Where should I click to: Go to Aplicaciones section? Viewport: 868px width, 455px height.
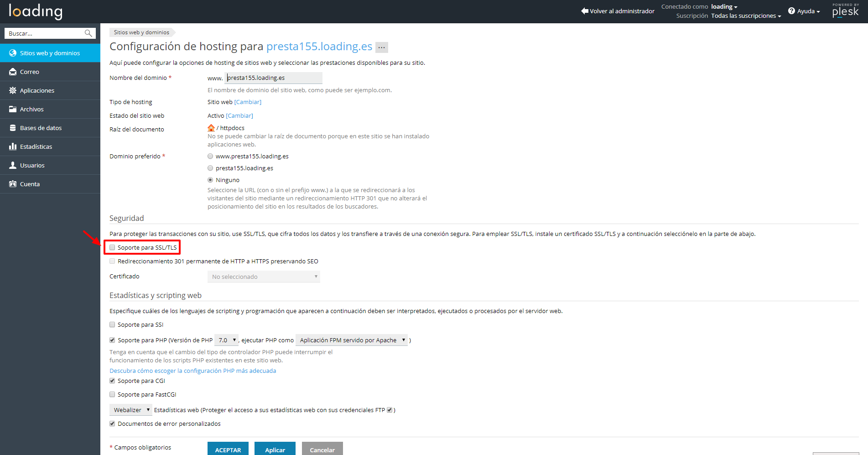[50, 90]
